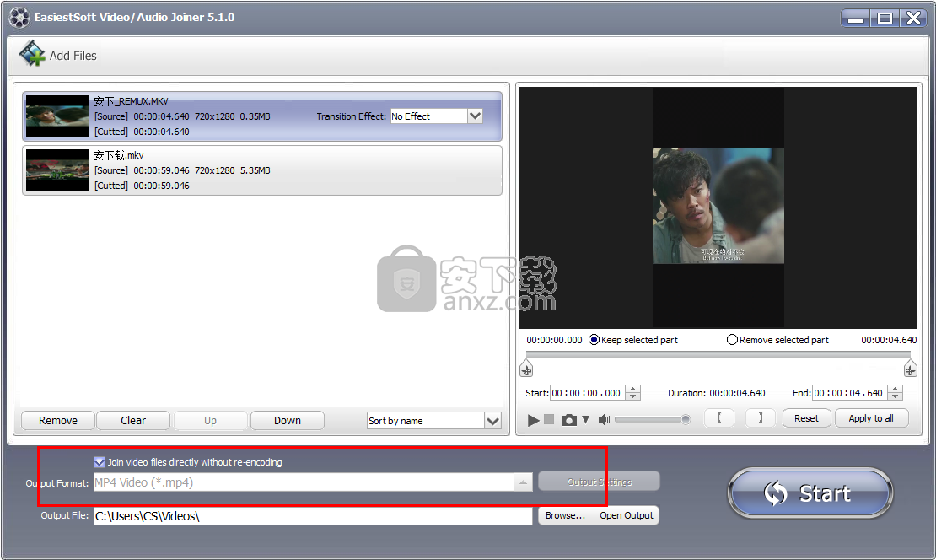936x560 pixels.
Task: Click the Add Files film icon
Action: [32, 54]
